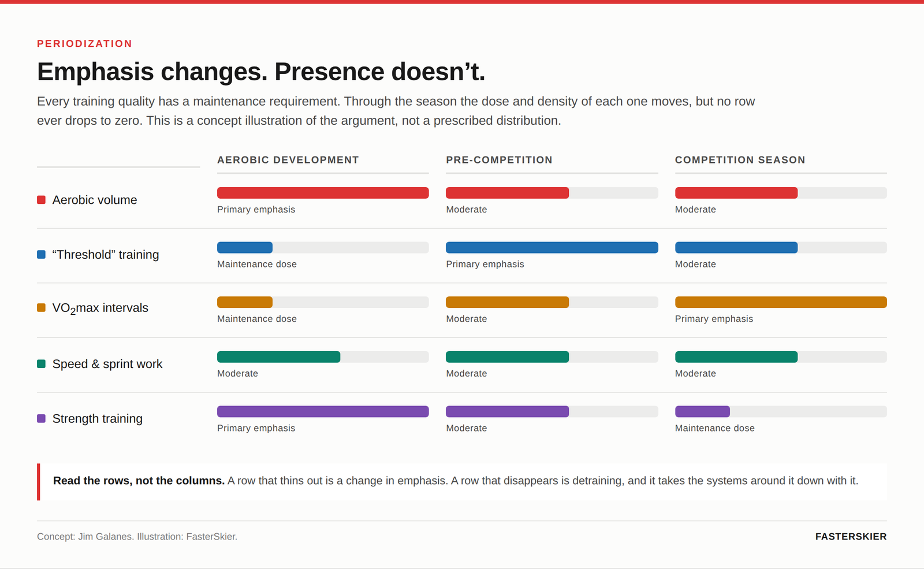Click the Strength bar under Competition Season
The width and height of the screenshot is (924, 569).
coord(781,411)
